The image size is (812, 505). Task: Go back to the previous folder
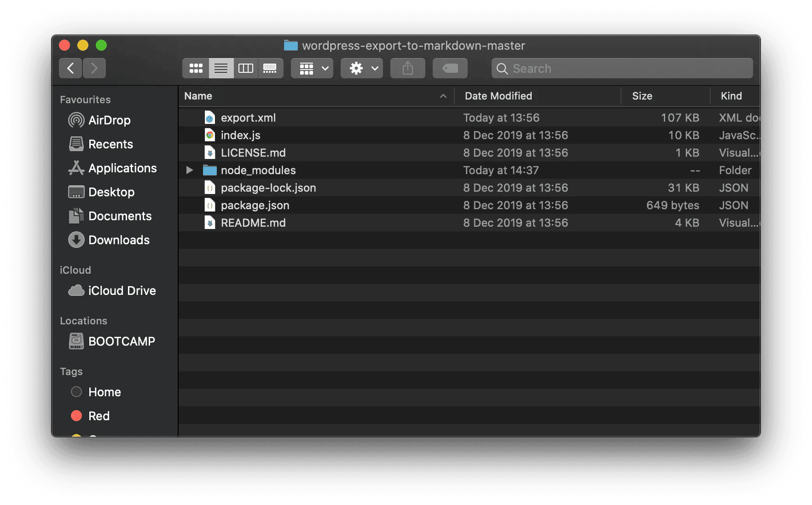coord(70,68)
